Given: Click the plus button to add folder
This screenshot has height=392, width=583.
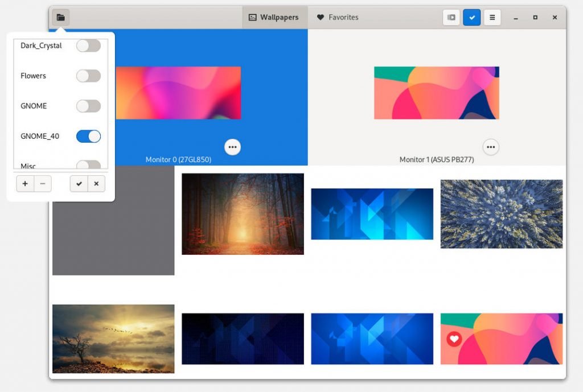Looking at the screenshot, I should pos(25,184).
